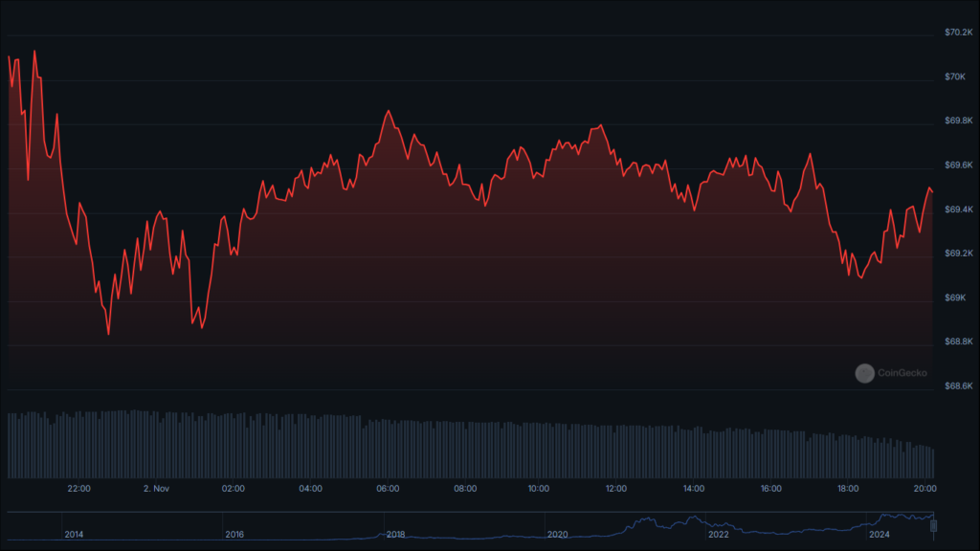Screen dimensions: 980x551
Task: Click the 2024 label in the range navigator
Action: point(880,534)
